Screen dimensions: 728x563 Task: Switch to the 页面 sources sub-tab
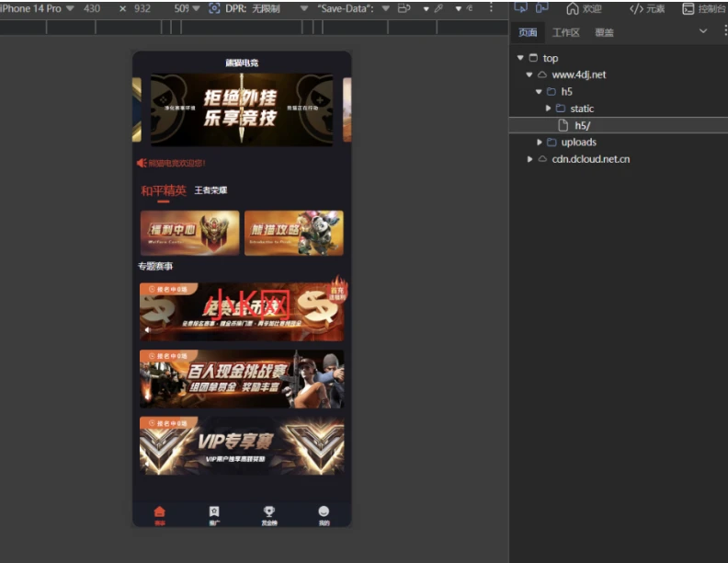(x=528, y=32)
